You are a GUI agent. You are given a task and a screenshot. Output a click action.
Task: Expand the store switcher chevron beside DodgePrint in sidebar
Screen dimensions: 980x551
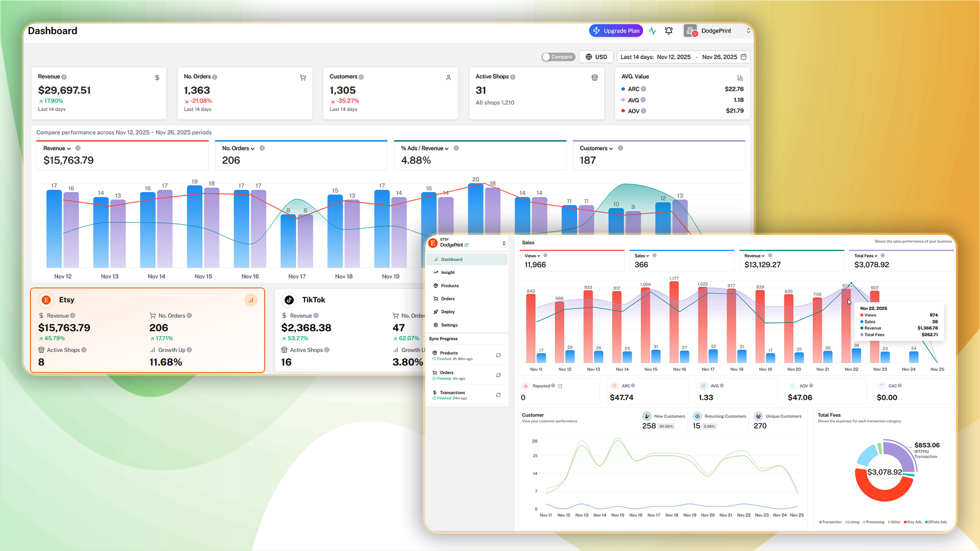[x=504, y=243]
